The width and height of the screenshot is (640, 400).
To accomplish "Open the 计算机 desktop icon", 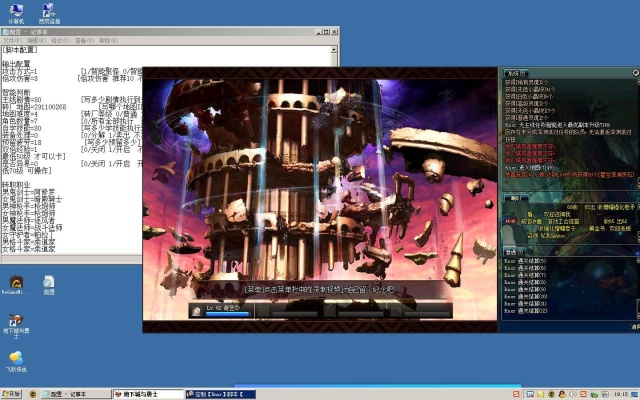I will coord(16,13).
